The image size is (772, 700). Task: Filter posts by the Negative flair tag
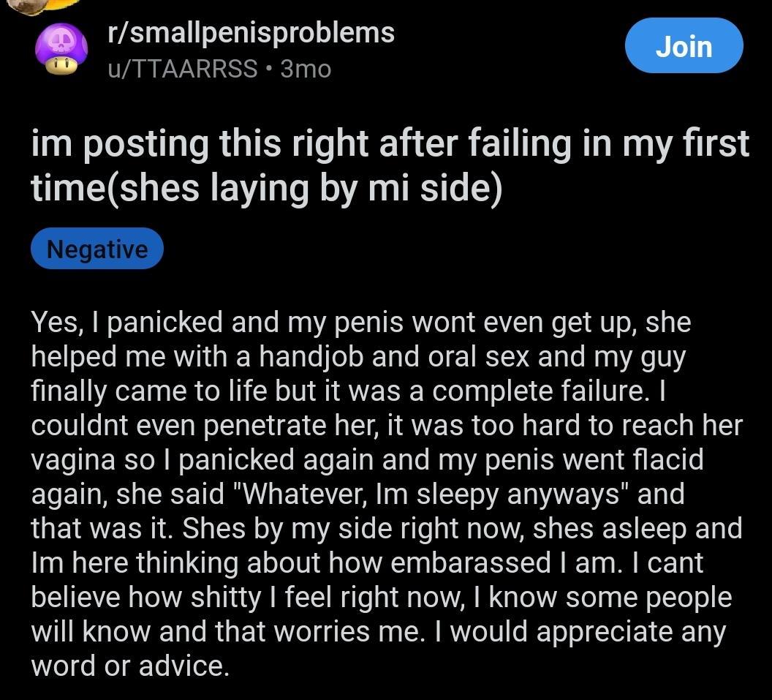coord(96,249)
